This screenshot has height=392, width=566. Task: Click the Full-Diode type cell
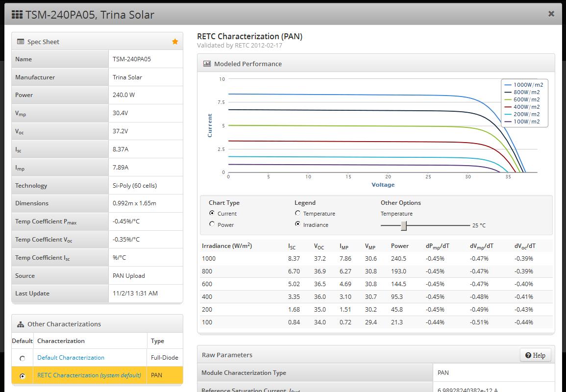tap(164, 357)
